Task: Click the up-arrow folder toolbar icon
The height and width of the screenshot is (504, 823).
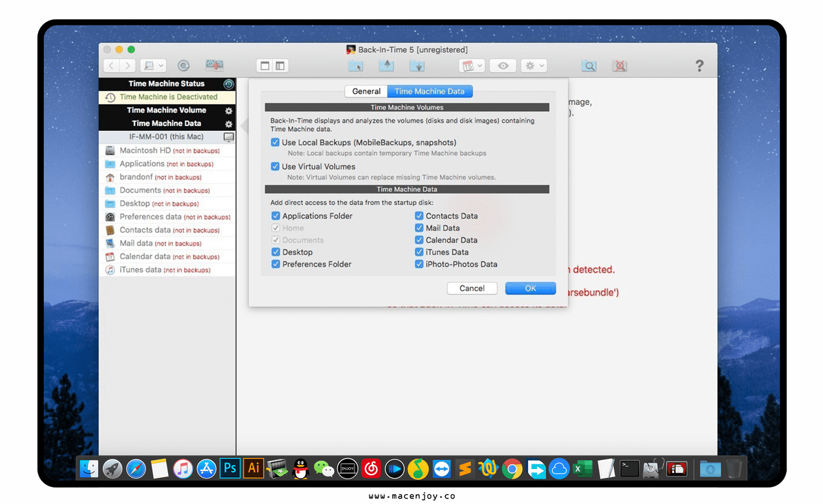Action: [387, 66]
